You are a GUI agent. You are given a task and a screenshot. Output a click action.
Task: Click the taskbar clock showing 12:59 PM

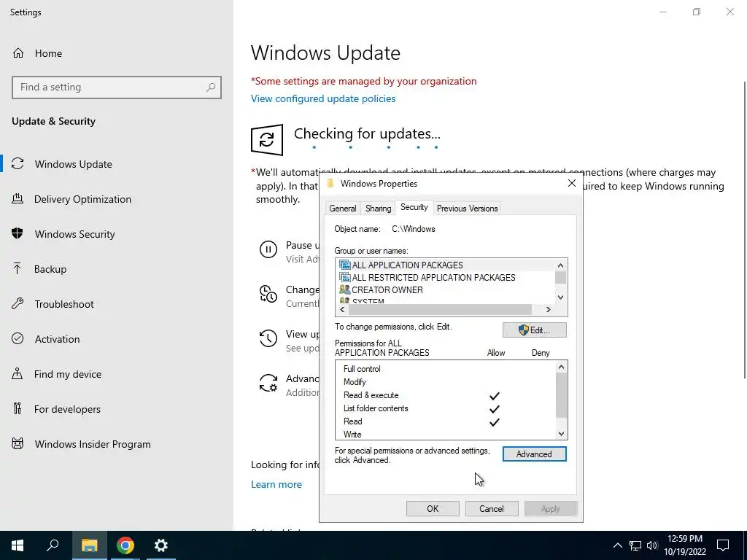click(x=684, y=545)
